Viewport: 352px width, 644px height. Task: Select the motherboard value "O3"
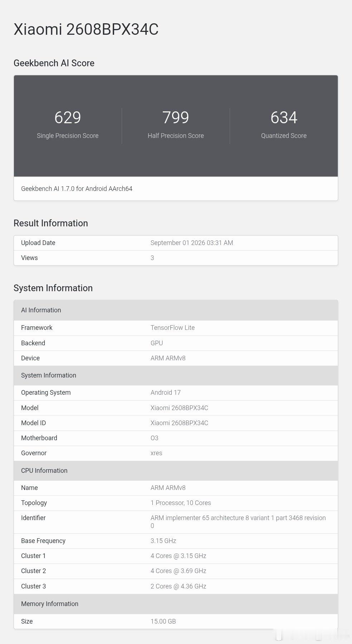click(x=155, y=438)
